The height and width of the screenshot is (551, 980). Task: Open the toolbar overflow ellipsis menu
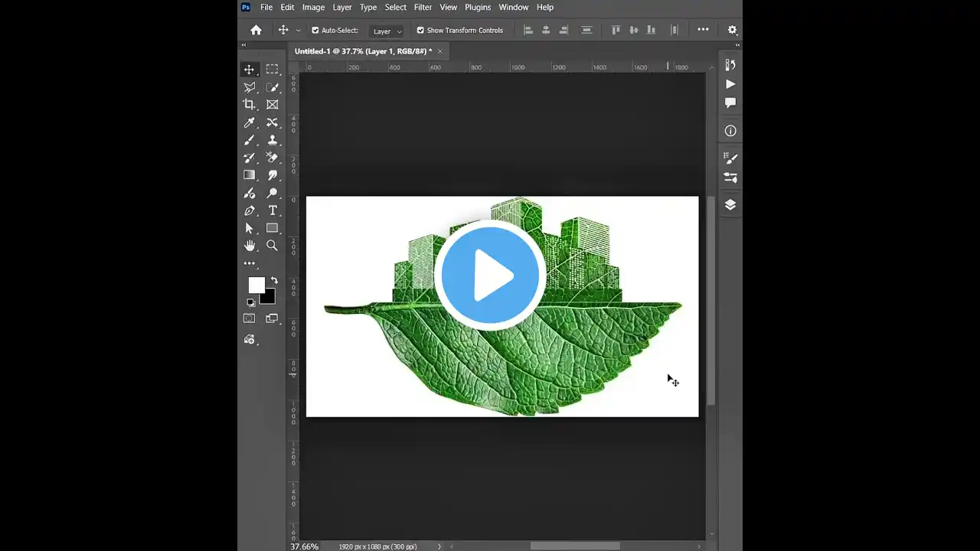pos(249,263)
